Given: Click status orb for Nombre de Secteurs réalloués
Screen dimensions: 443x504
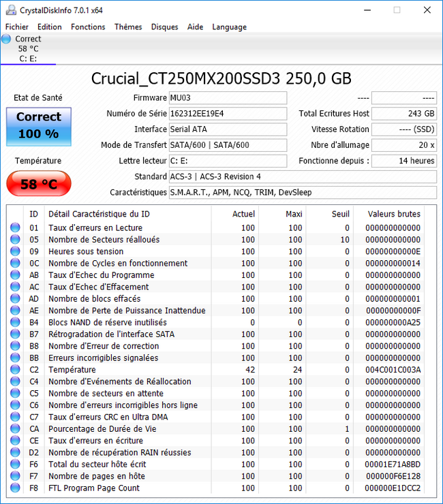Looking at the screenshot, I should tap(15, 239).
